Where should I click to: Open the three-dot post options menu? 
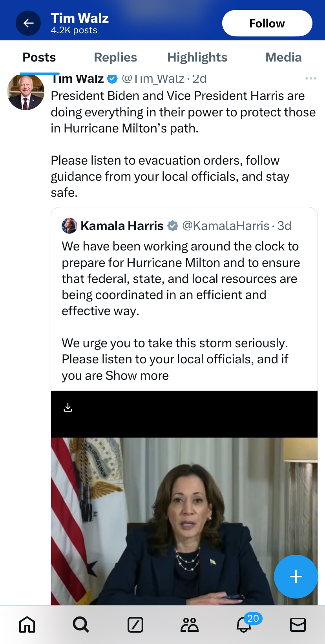coord(310,78)
